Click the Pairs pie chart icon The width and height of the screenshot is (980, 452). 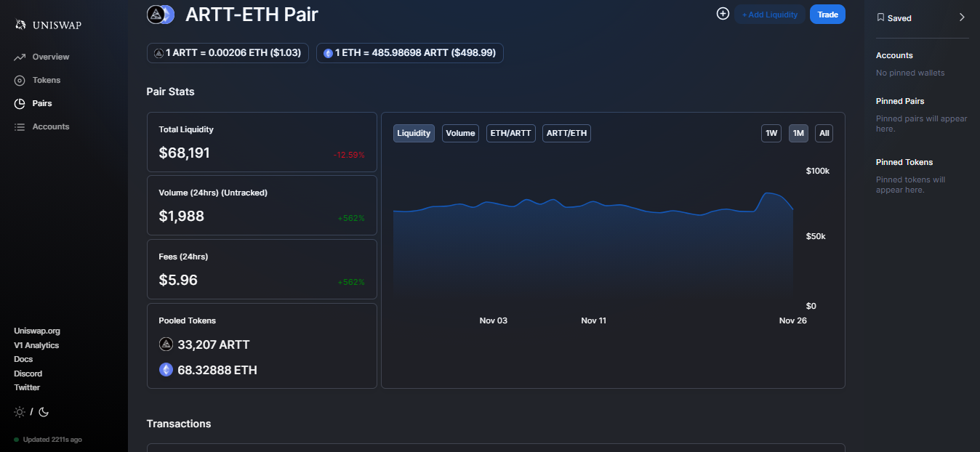click(20, 103)
